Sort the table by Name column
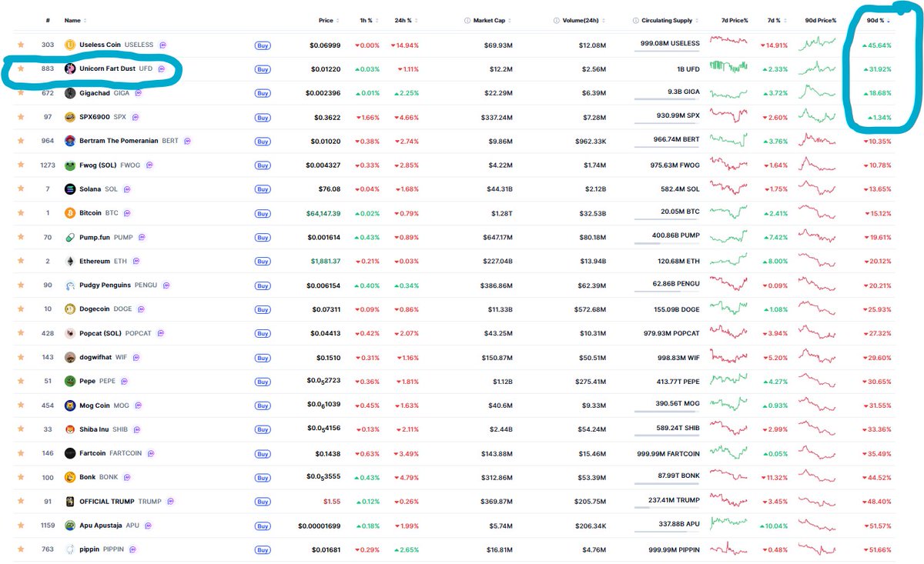Viewport: 924px width, 564px height. (x=75, y=21)
